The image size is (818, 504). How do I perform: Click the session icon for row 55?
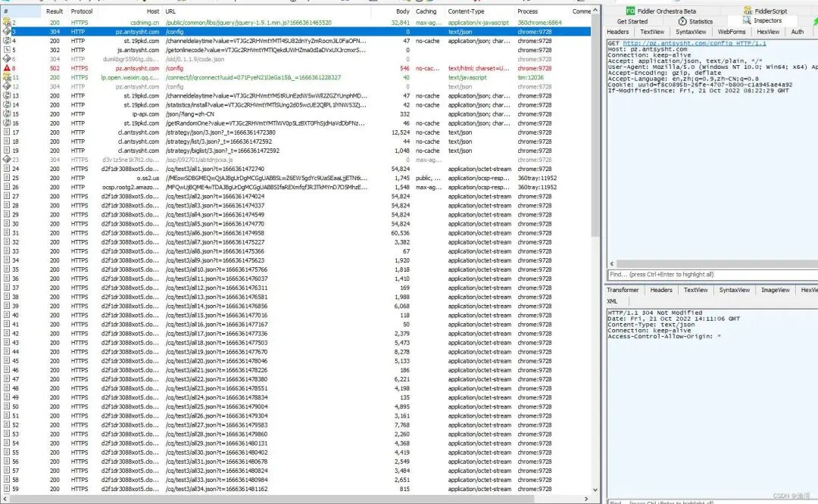pyautogui.click(x=7, y=453)
